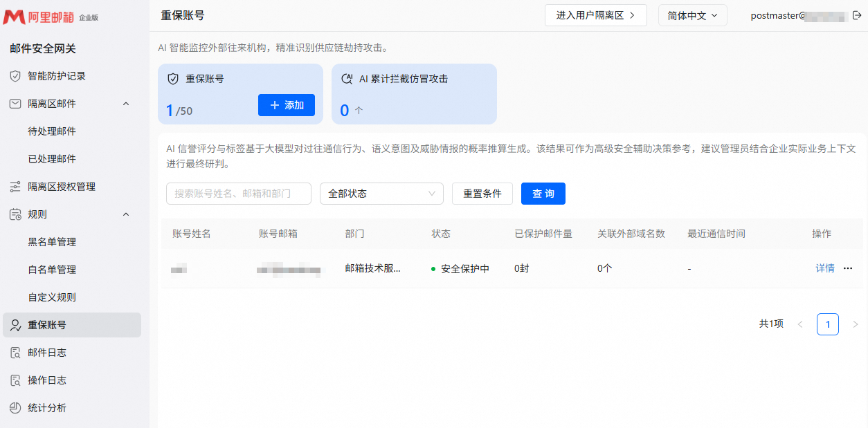Screen dimensions: 868x428
Task: Click the 查询 button
Action: (x=543, y=194)
